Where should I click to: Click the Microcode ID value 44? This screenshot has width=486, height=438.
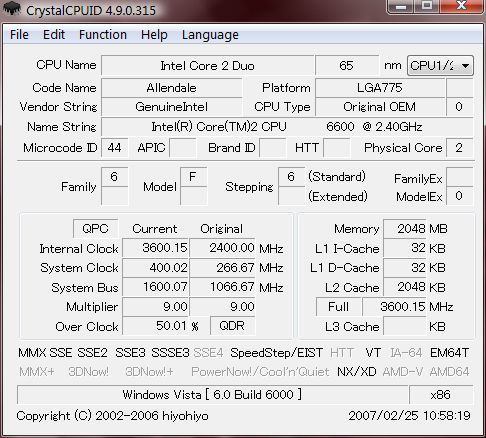tap(114, 148)
